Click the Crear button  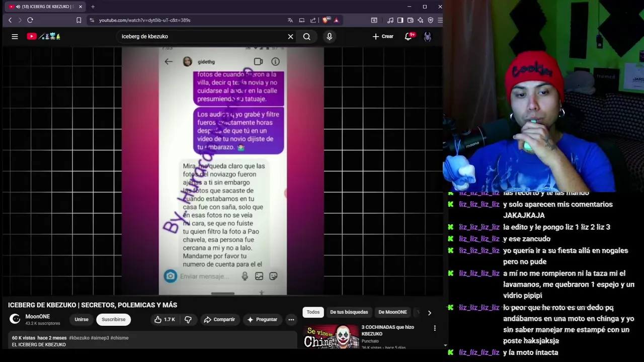(383, 36)
